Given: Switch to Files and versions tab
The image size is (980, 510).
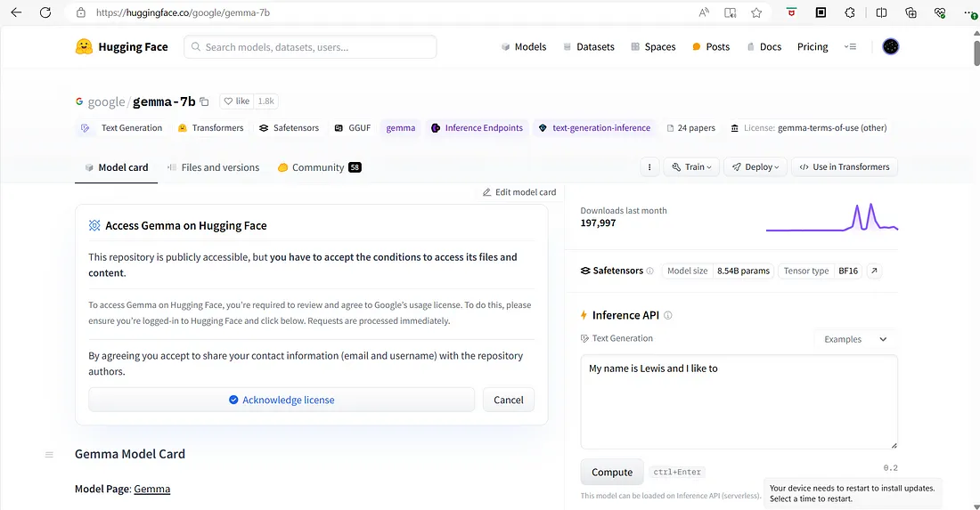Looking at the screenshot, I should click(213, 167).
